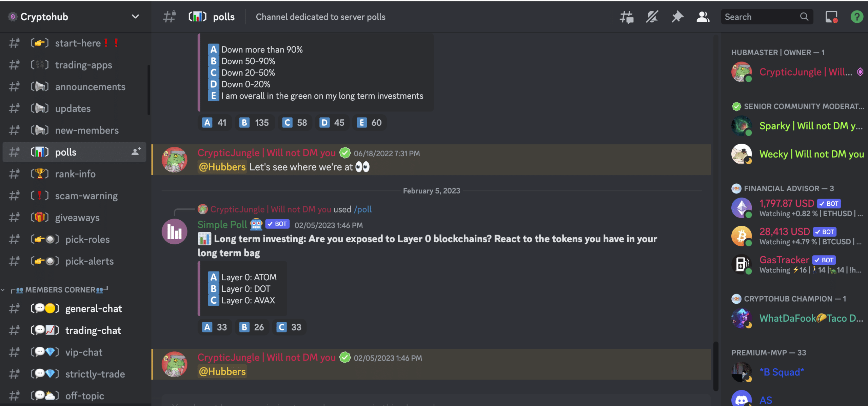Viewport: 868px width, 406px height.
Task: Click the polls channel icon in sidebar
Action: tap(40, 151)
